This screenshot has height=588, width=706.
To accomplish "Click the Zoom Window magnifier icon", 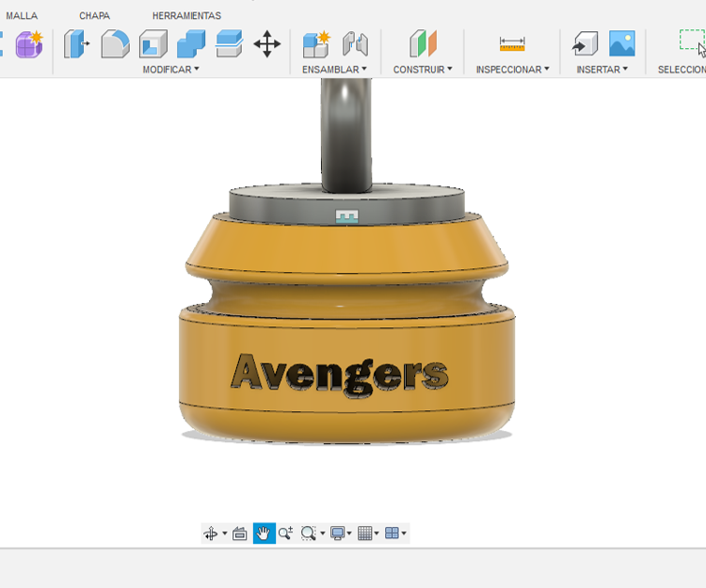I will click(x=309, y=533).
